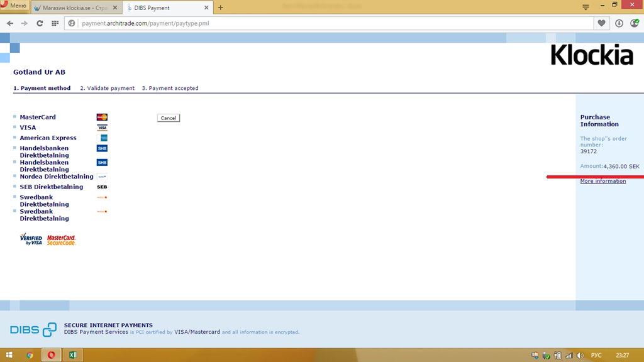
Task: Click the SEB bank logo icon
Action: (102, 187)
